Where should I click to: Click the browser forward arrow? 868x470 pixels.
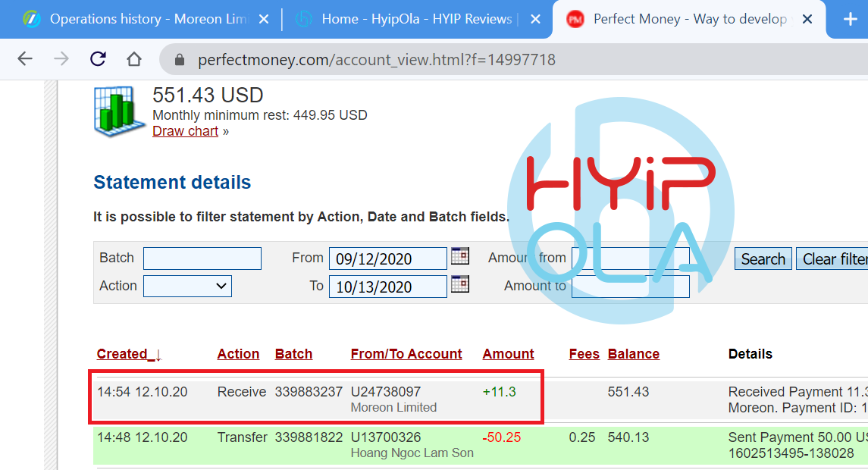pos(61,58)
